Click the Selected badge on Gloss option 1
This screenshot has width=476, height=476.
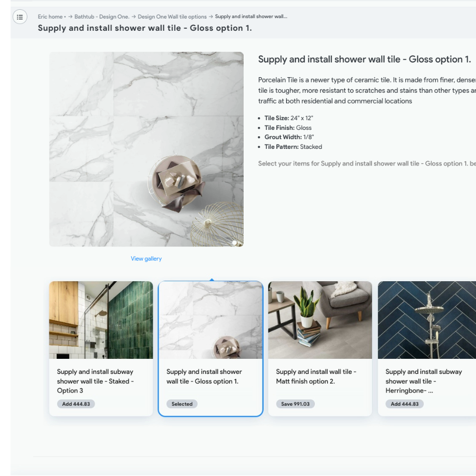pos(182,404)
